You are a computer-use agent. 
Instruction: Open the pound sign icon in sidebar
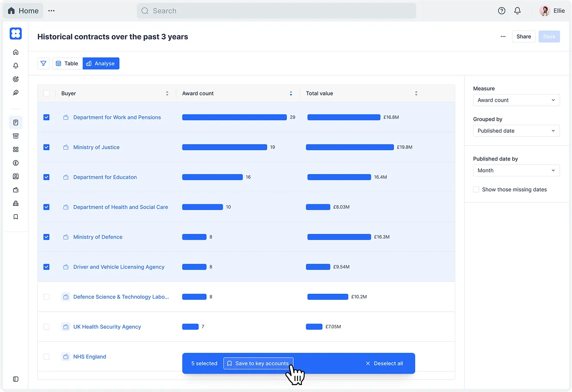tap(16, 163)
